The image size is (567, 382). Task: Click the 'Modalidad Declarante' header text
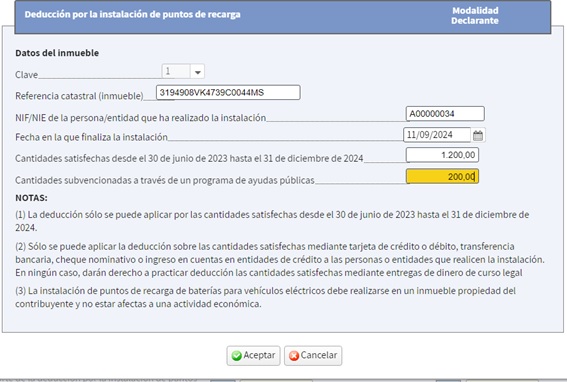point(475,16)
